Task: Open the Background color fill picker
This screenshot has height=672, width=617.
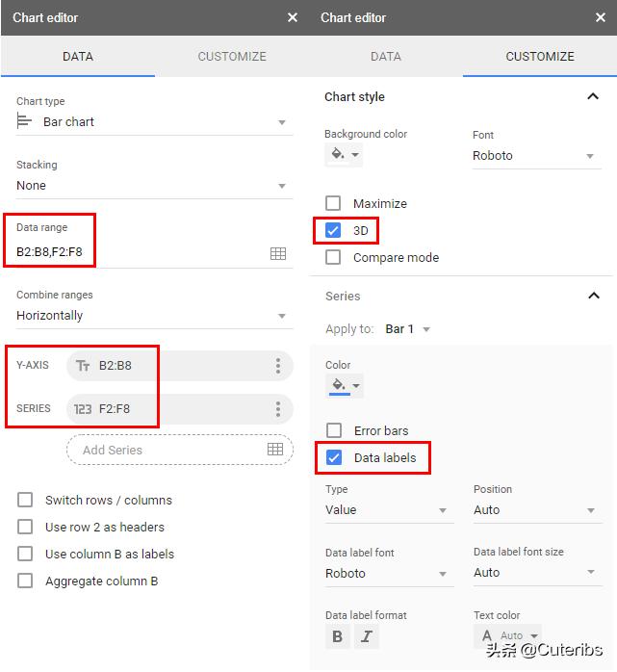Action: [x=344, y=154]
